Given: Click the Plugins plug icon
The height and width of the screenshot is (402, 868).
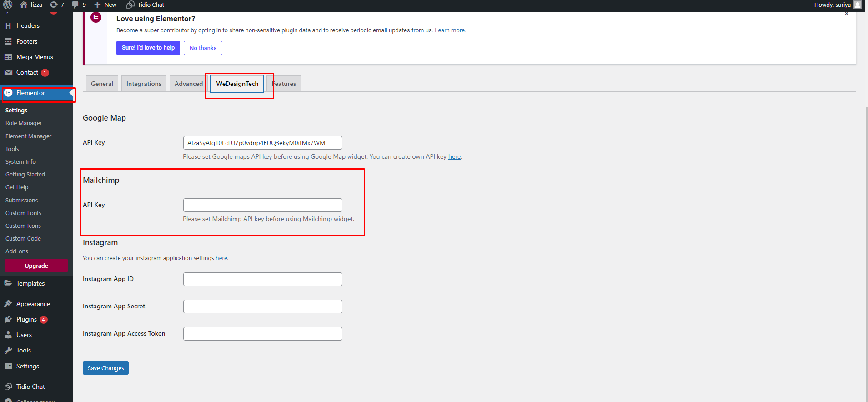Looking at the screenshot, I should (x=8, y=319).
